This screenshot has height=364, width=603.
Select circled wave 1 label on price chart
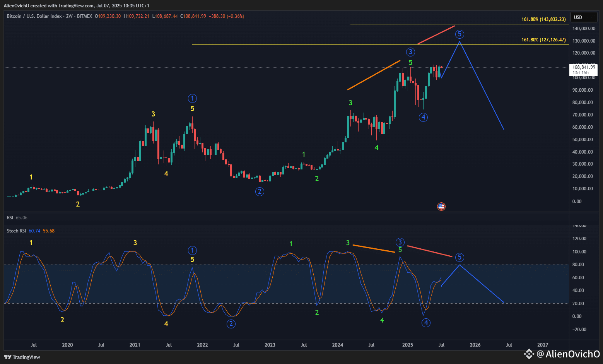click(192, 98)
